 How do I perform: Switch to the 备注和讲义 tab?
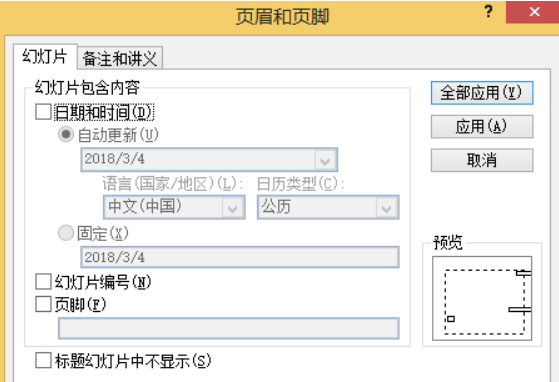point(120,58)
